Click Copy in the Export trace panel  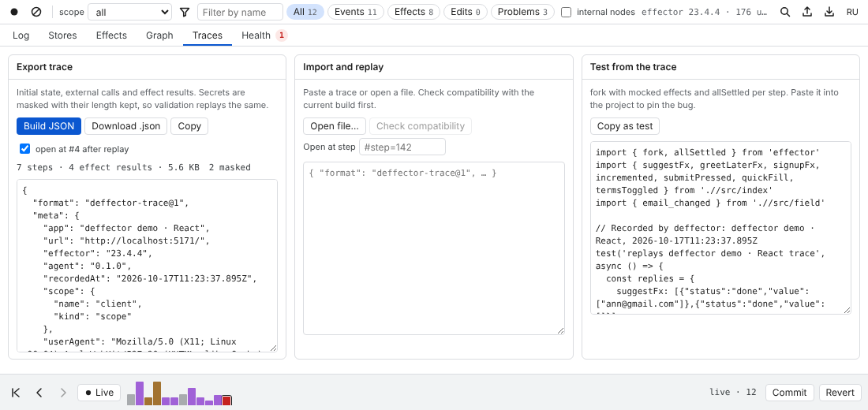(x=189, y=126)
